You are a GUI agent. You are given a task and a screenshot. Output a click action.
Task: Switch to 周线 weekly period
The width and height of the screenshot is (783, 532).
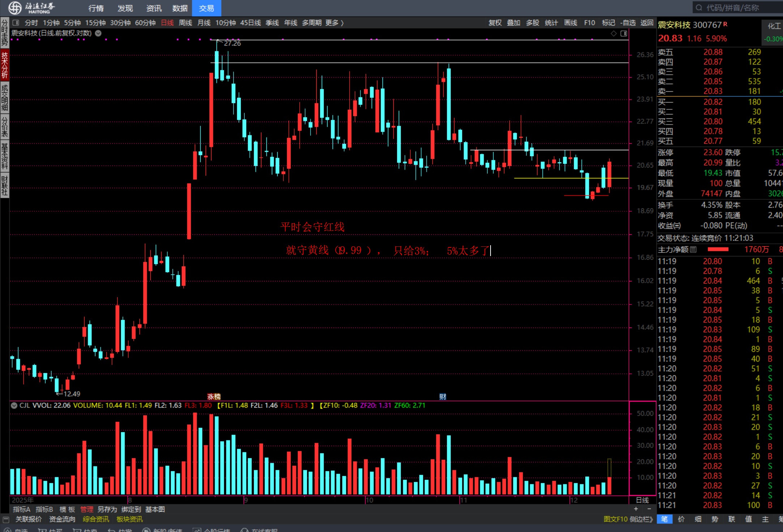pyautogui.click(x=185, y=23)
